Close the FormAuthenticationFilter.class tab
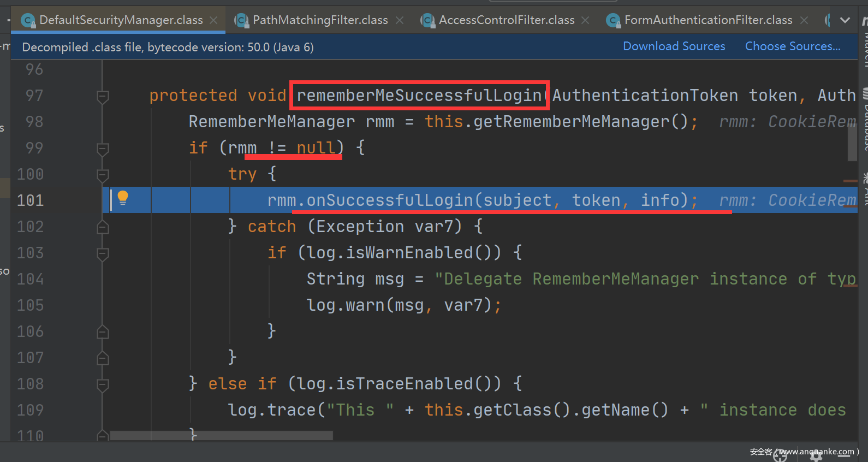The width and height of the screenshot is (868, 462). 804,20
